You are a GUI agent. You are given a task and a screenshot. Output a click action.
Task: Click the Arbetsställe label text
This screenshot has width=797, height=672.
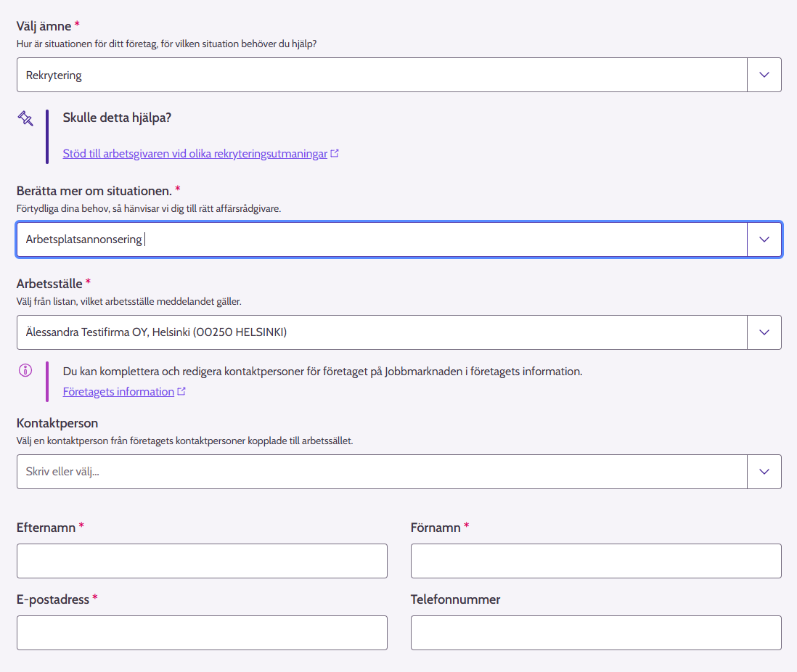pyautogui.click(x=49, y=284)
